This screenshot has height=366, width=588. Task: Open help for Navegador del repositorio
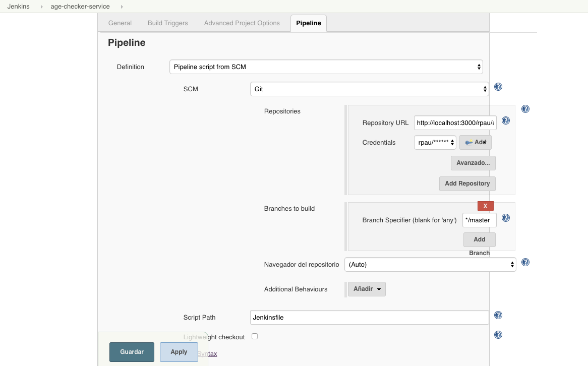click(x=525, y=263)
